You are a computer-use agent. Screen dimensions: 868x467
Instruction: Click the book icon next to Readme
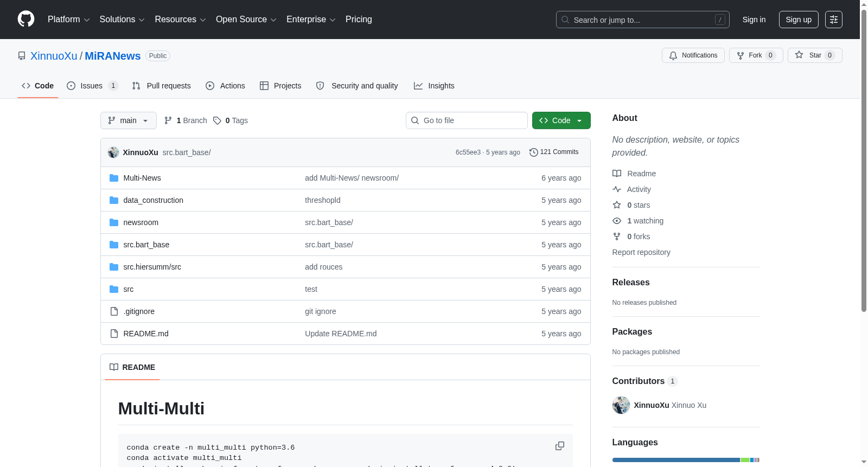coord(617,174)
